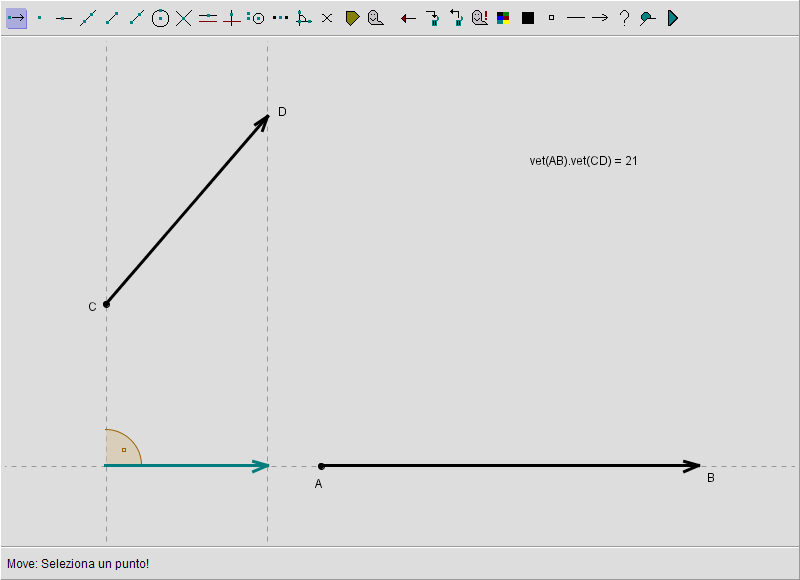Select the Intersection tool
Viewport: 800px width, 580px height.
tap(184, 18)
